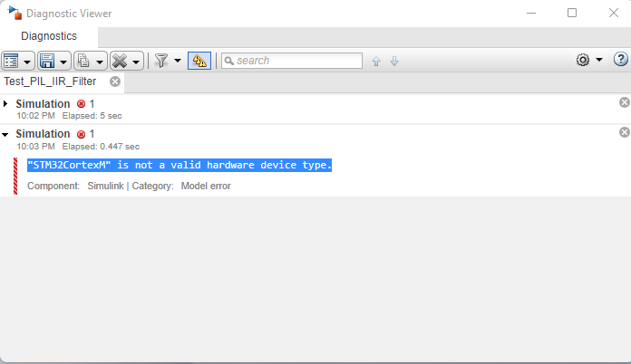Click the copy diagnostics icon
The height and width of the screenshot is (364, 631).
83,61
